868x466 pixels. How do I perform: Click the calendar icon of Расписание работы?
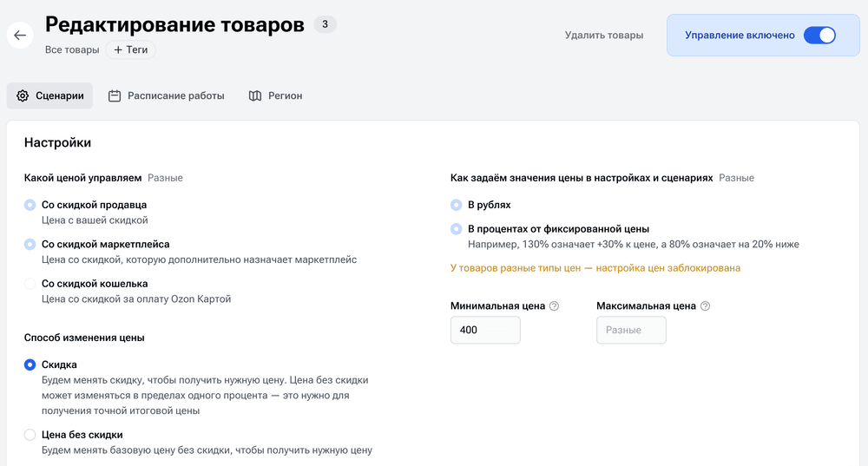pos(115,95)
